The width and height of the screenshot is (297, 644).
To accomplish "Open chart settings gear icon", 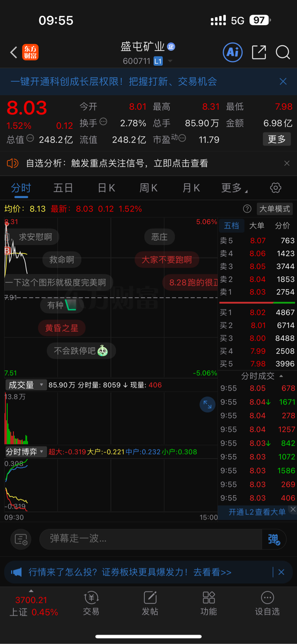I will (x=276, y=188).
